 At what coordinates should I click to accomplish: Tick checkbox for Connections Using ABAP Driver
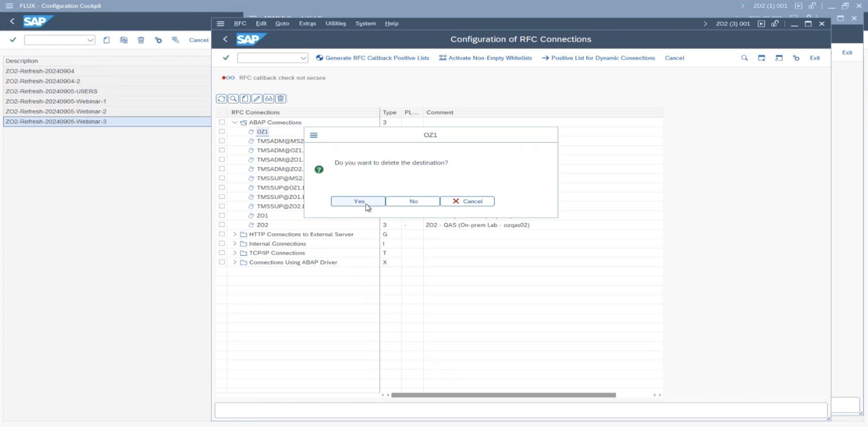coord(222,262)
